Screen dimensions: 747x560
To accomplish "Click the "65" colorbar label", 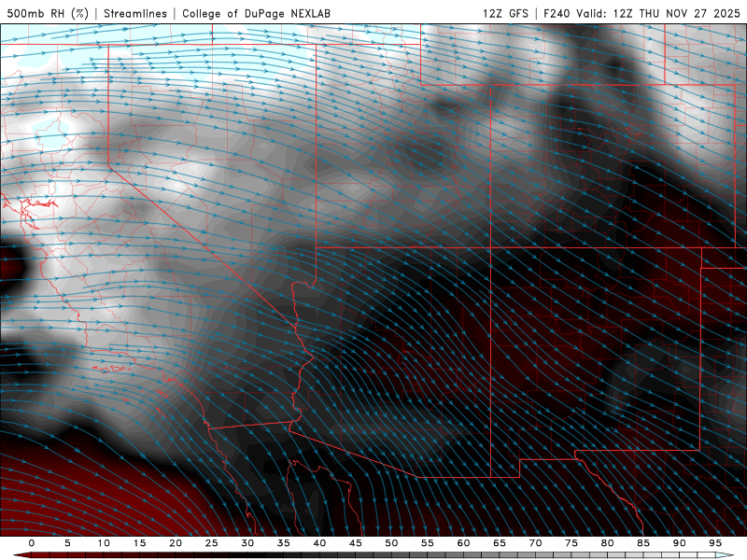I will [500, 543].
